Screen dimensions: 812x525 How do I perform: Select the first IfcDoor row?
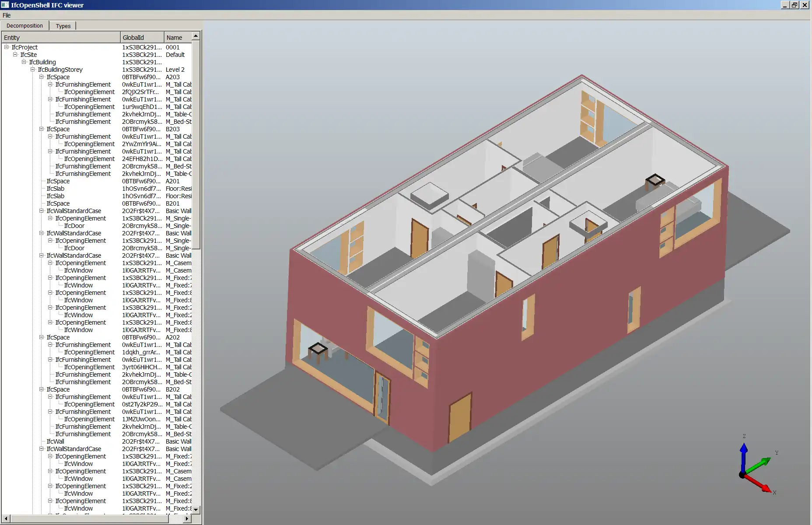tap(97, 226)
